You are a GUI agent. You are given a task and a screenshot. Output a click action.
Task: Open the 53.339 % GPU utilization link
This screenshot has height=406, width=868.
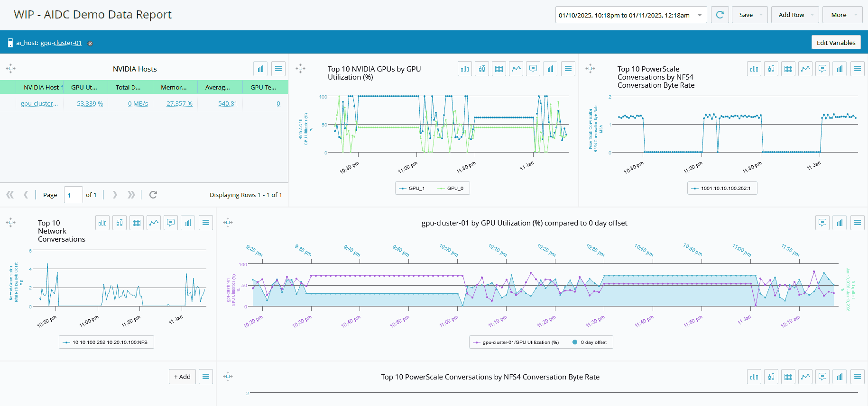90,104
